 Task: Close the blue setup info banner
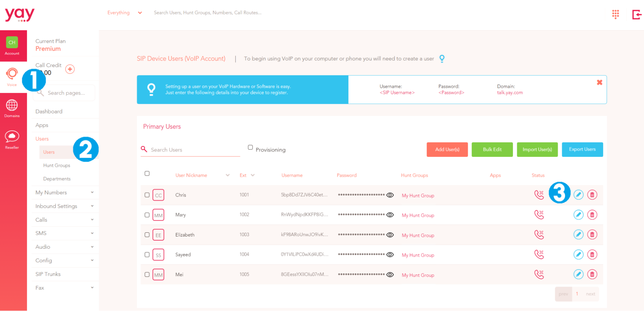pos(600,82)
